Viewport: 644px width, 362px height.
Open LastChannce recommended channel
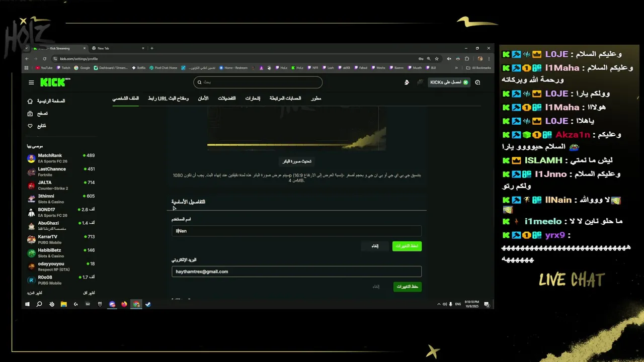[61, 172]
